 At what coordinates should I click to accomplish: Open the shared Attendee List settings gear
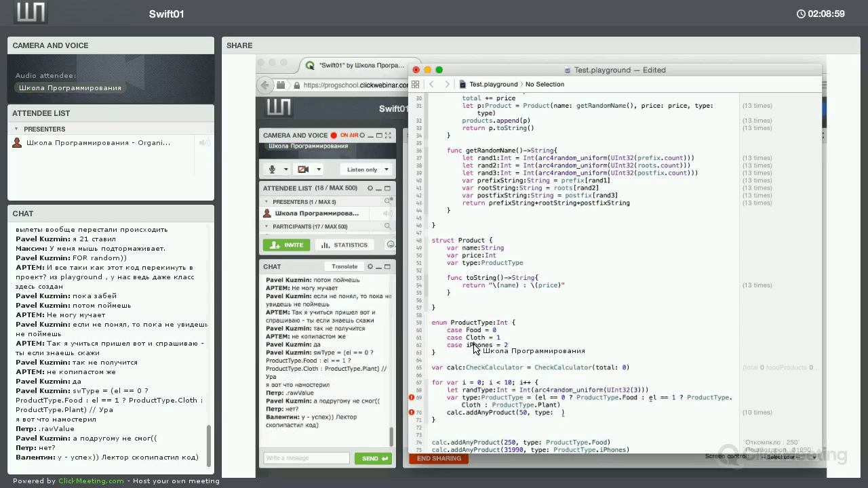[370, 188]
